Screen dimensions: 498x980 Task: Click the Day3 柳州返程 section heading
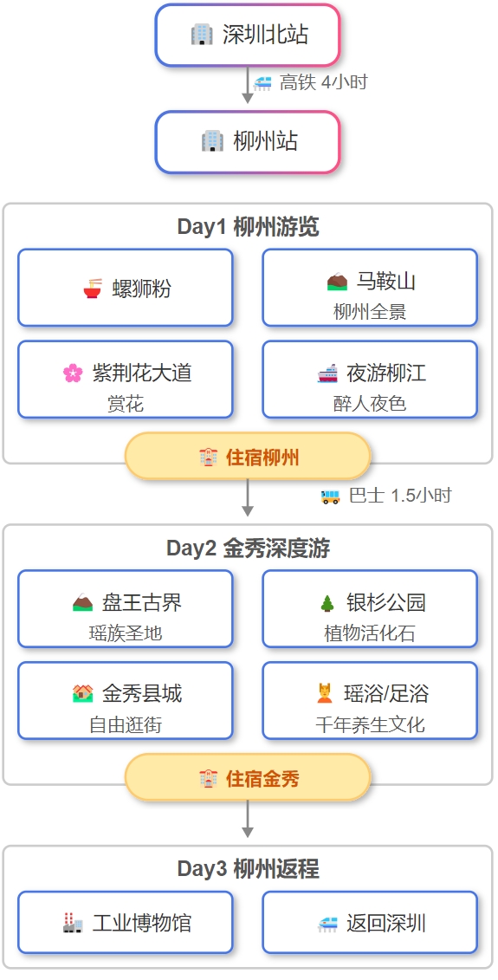[248, 869]
